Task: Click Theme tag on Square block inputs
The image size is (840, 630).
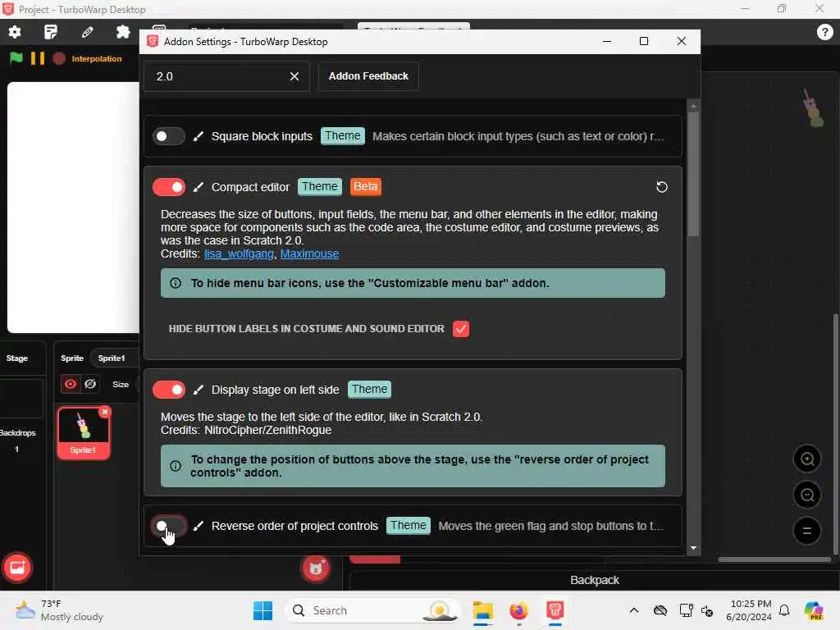Action: pos(343,136)
